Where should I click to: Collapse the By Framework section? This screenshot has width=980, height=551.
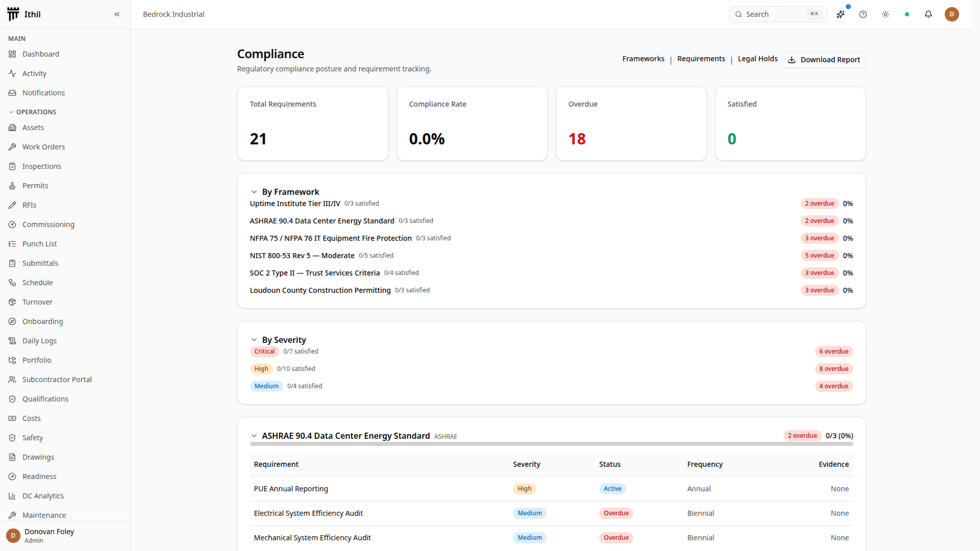point(254,192)
